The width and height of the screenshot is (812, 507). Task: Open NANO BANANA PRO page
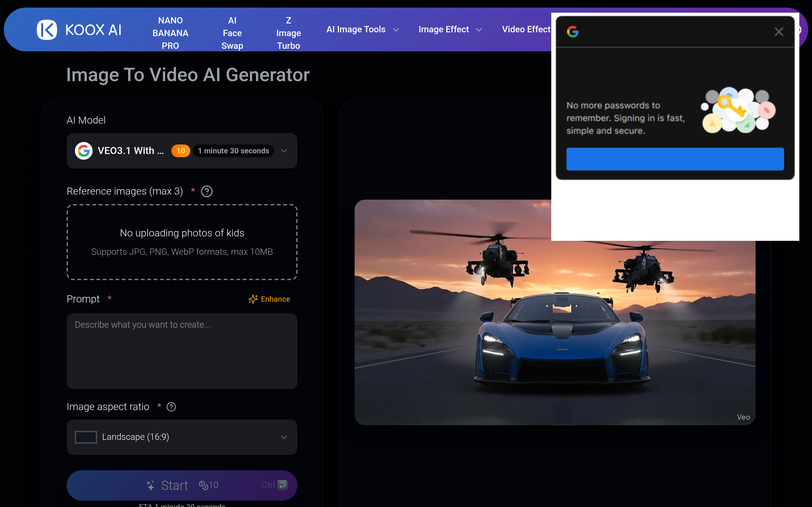click(170, 33)
